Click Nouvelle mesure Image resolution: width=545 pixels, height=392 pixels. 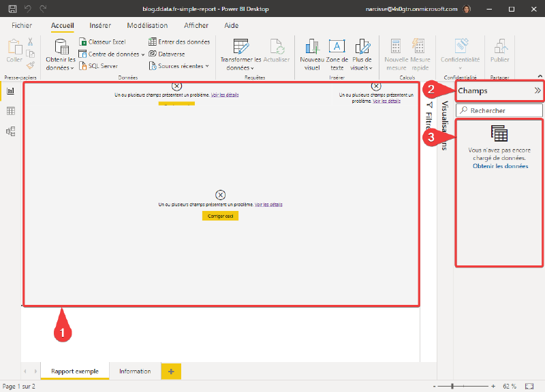[x=396, y=54]
